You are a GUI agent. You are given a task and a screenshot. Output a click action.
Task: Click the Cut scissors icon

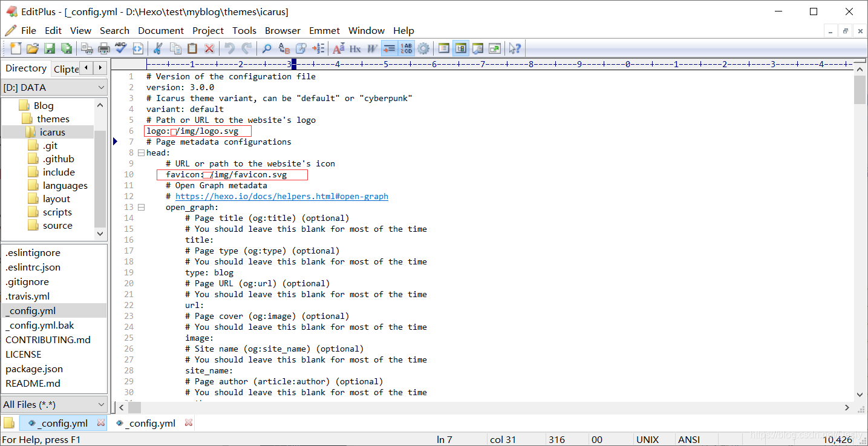(x=158, y=48)
